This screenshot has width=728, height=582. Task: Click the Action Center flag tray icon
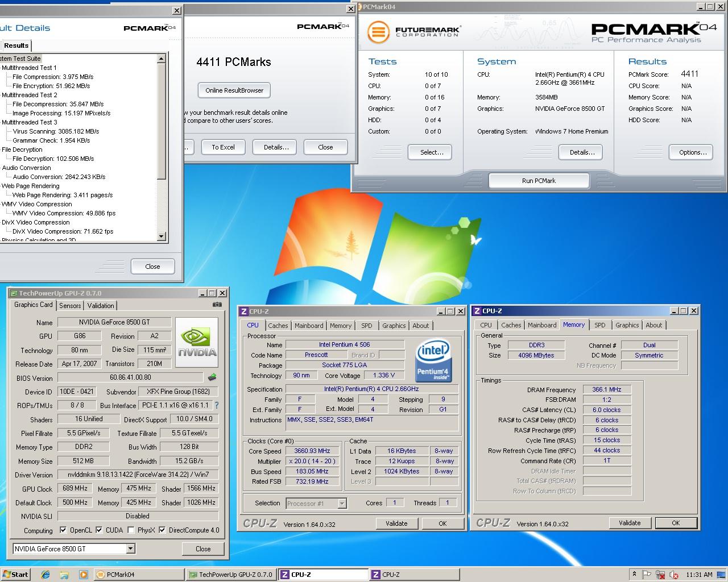click(647, 575)
